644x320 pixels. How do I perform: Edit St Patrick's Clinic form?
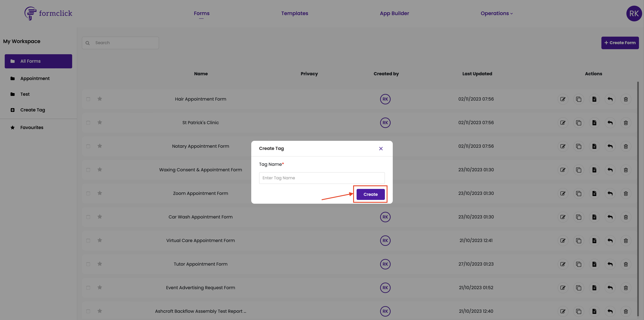pyautogui.click(x=563, y=123)
